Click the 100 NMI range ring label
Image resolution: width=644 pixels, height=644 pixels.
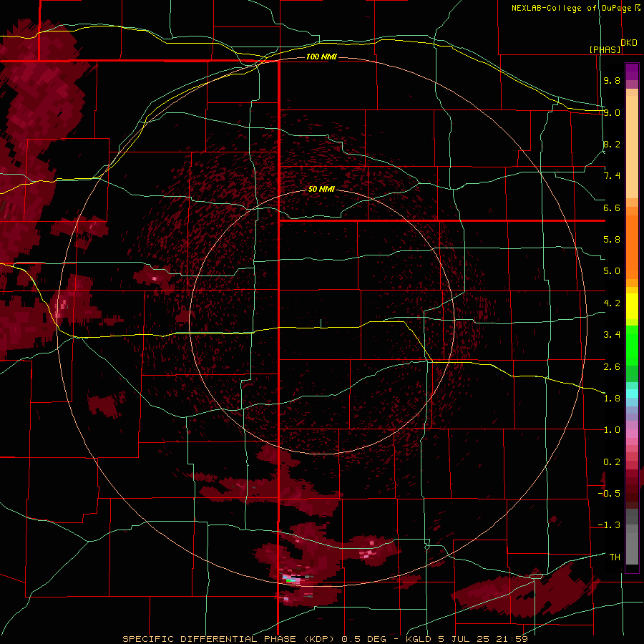(x=321, y=57)
